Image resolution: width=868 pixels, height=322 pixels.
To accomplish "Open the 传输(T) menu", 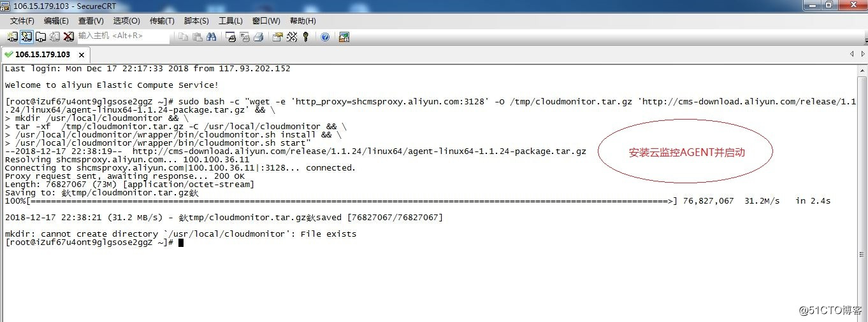I will point(162,21).
